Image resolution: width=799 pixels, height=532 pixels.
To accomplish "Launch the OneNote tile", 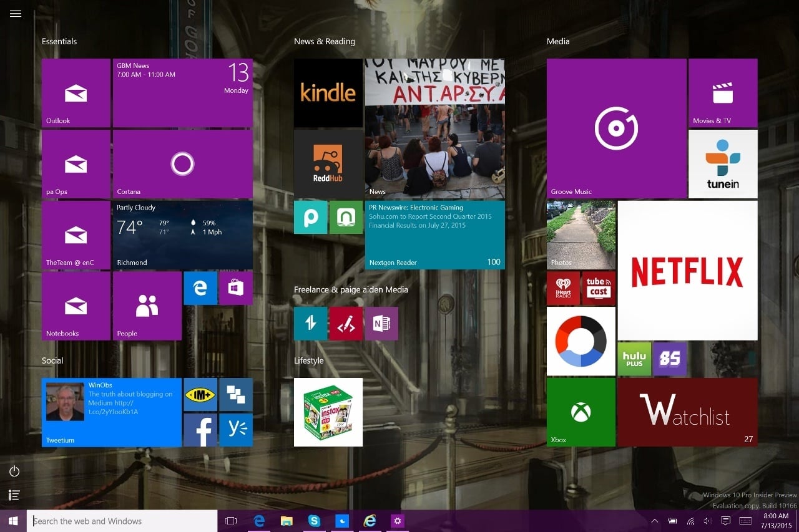I will 381,323.
